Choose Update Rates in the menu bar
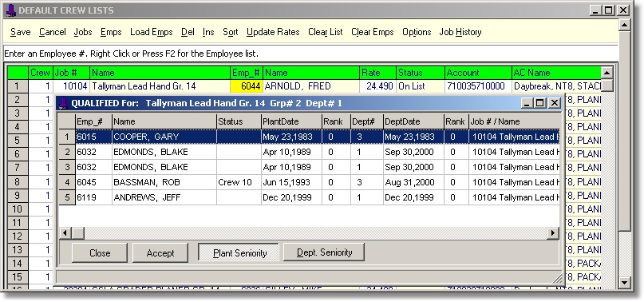The width and height of the screenshot is (644, 302). coord(273,32)
